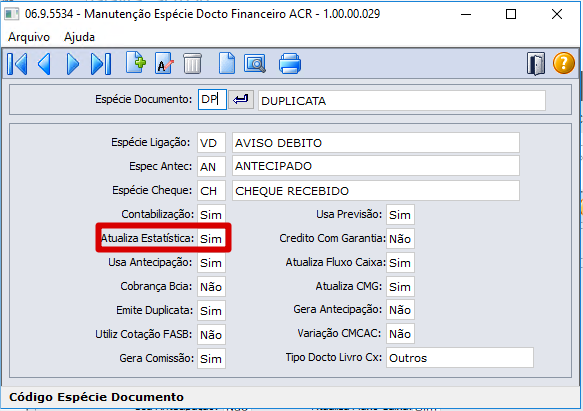Select the Espec Antec AN field
Image resolution: width=583 pixels, height=411 pixels.
click(211, 167)
